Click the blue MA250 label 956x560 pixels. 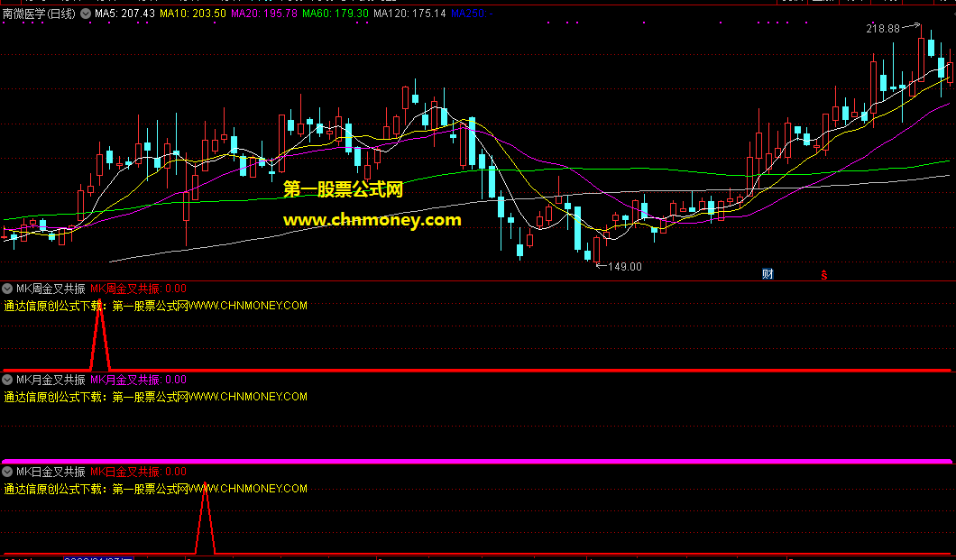tap(472, 14)
